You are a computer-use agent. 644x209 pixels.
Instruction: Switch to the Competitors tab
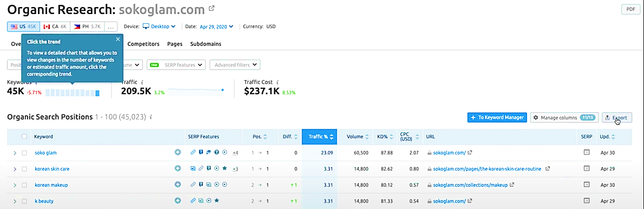tap(143, 43)
